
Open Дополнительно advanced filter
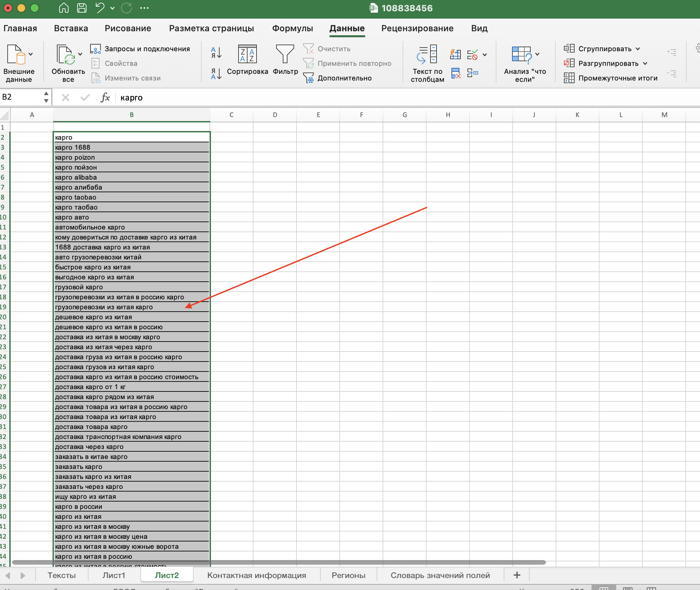pyautogui.click(x=337, y=78)
